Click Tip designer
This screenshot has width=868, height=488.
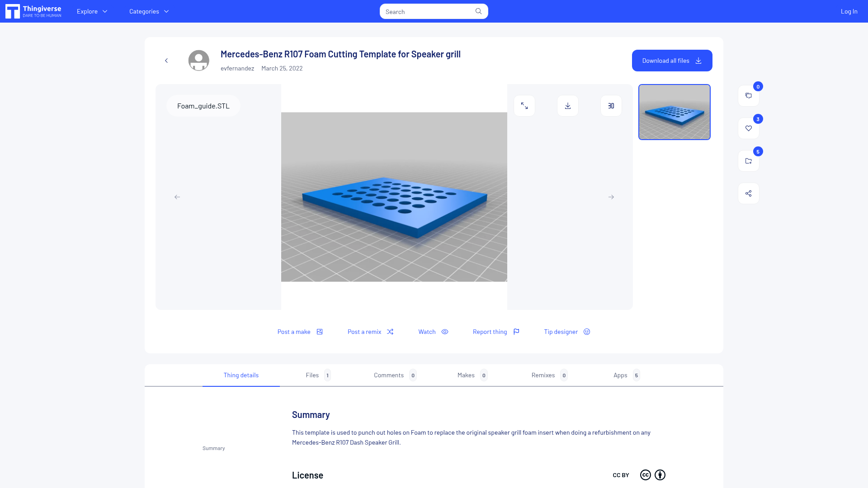click(x=567, y=332)
